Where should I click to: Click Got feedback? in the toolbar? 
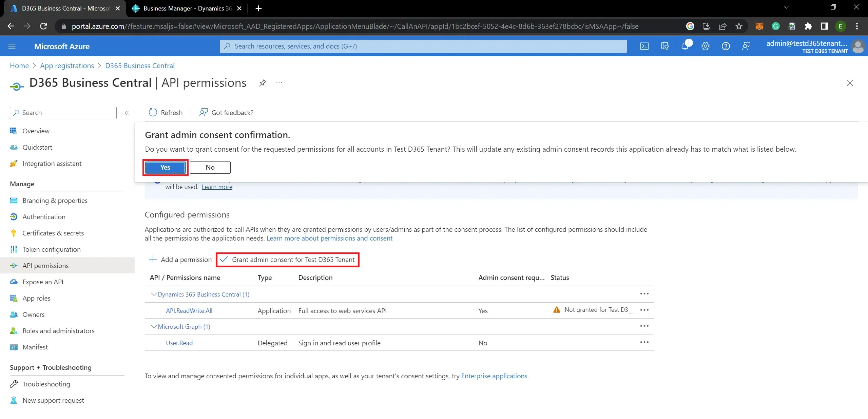[x=227, y=113]
